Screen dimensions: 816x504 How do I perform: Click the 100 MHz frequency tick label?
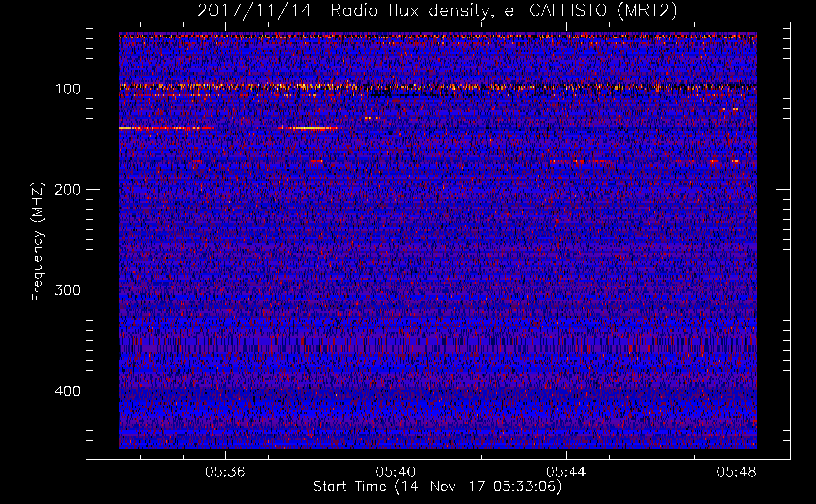coord(68,89)
